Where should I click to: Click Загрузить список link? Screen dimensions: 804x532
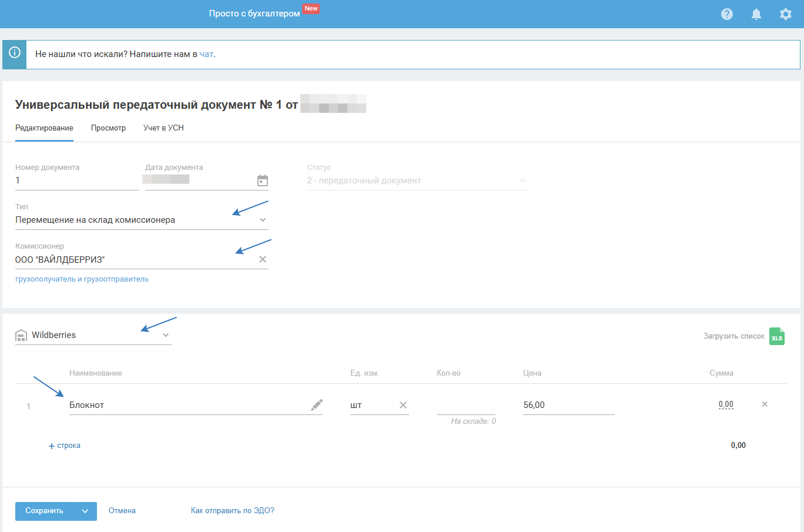pyautogui.click(x=734, y=336)
